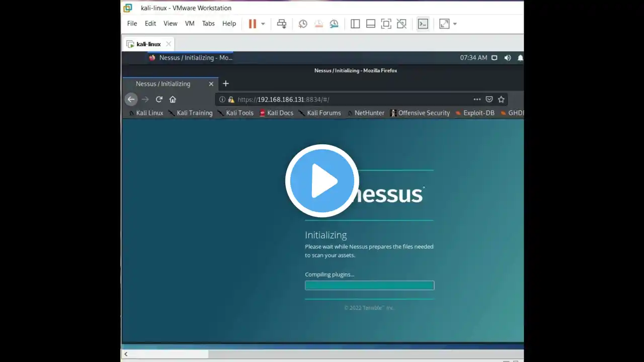Image resolution: width=644 pixels, height=362 pixels.
Task: Open the VMware Tabs menu
Action: (208, 24)
